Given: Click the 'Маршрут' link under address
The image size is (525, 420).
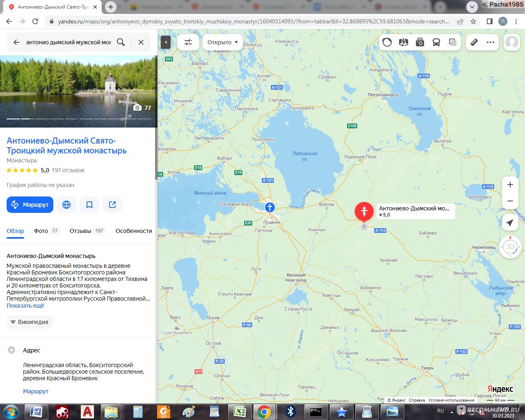Looking at the screenshot, I should [x=36, y=391].
